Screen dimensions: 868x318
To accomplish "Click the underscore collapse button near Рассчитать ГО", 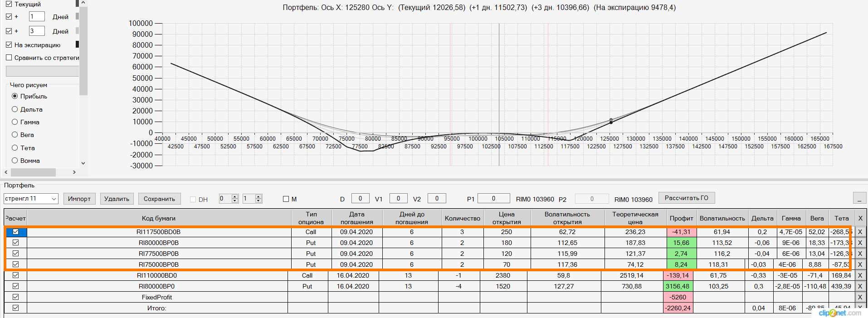I will (x=859, y=198).
